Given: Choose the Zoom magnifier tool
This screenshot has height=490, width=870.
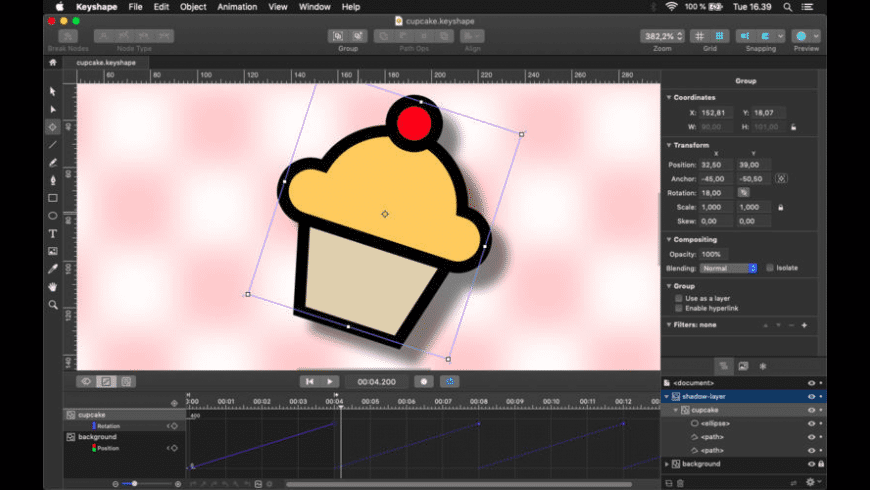Looking at the screenshot, I should point(53,305).
